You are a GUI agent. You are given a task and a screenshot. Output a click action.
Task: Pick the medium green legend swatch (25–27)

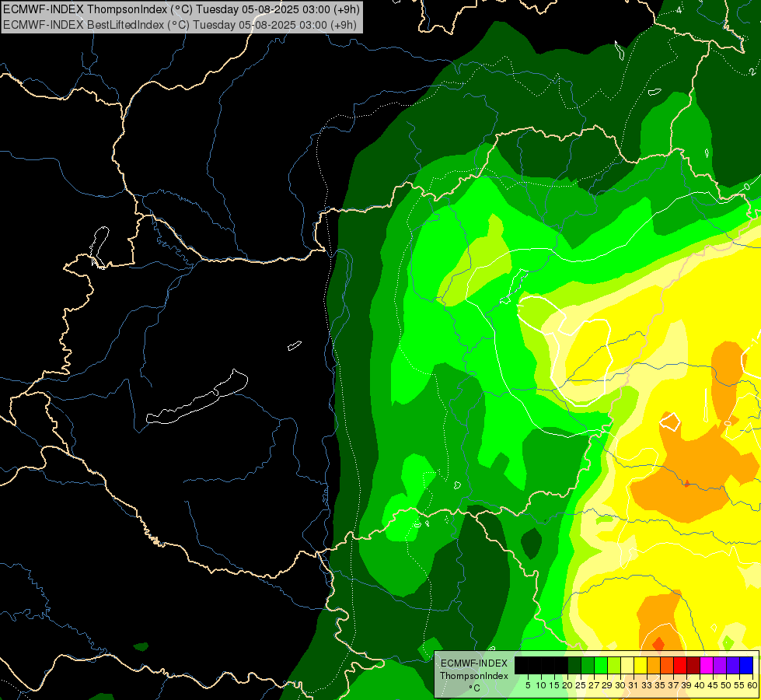click(588, 665)
